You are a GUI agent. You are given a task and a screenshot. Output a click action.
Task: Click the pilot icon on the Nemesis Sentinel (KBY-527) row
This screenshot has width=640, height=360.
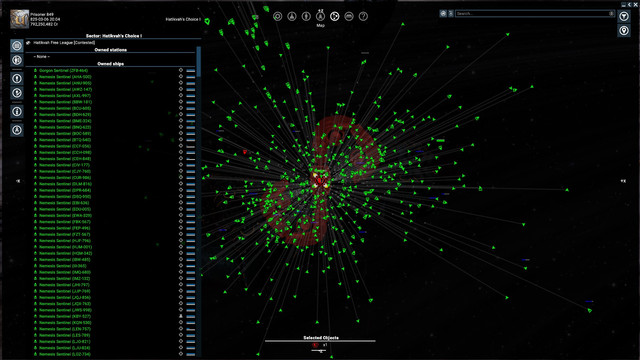tap(181, 316)
